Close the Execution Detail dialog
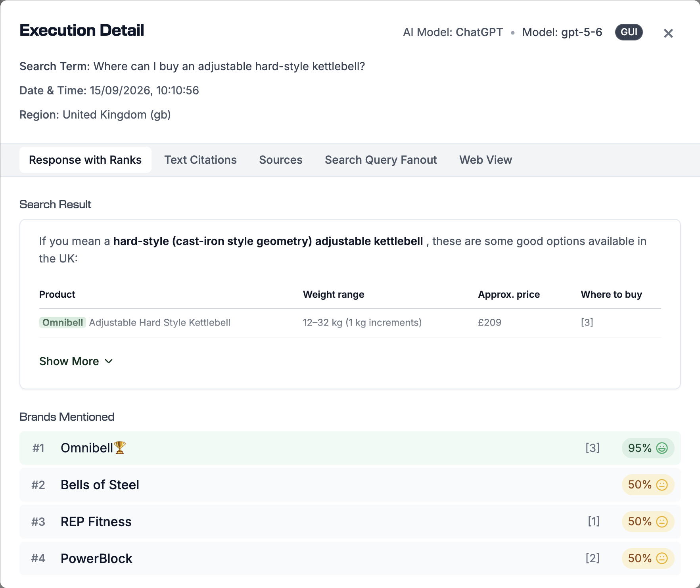The height and width of the screenshot is (588, 700). coord(668,33)
